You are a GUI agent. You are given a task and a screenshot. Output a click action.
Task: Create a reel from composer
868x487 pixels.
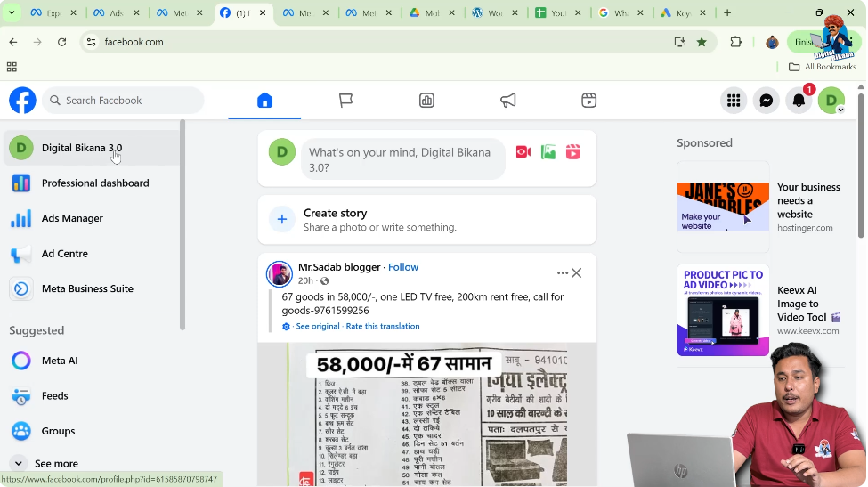pyautogui.click(x=573, y=152)
